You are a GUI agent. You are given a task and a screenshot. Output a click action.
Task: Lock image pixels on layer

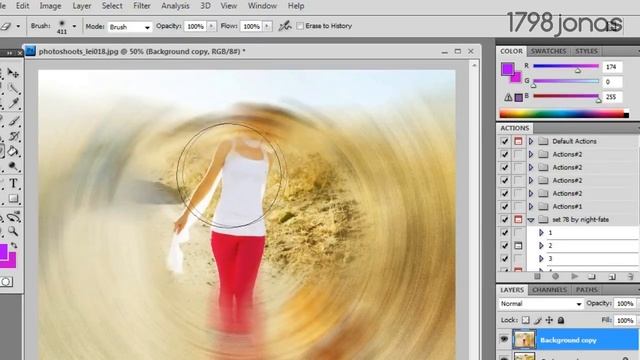tap(538, 320)
